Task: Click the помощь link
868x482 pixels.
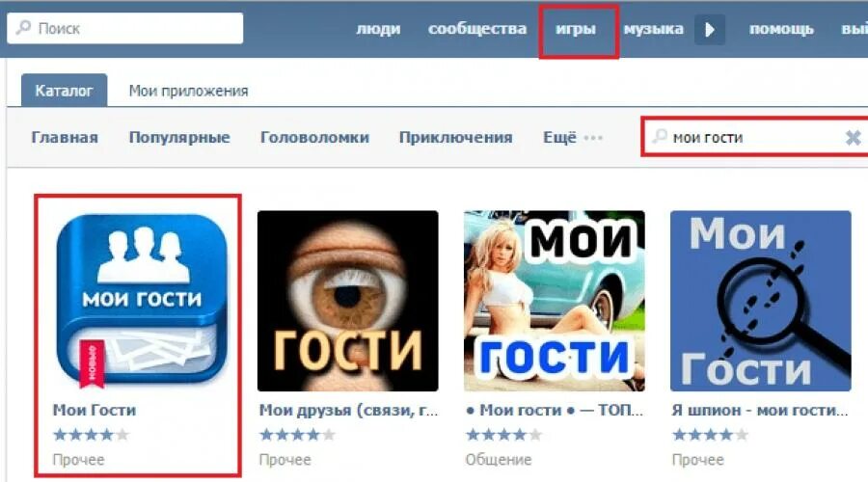Action: tap(781, 29)
